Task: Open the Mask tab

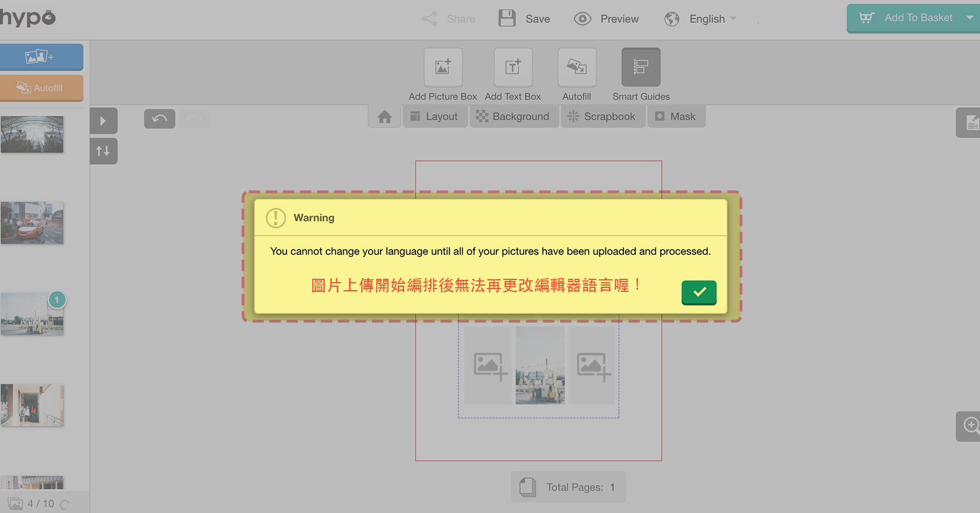Action: pyautogui.click(x=676, y=117)
